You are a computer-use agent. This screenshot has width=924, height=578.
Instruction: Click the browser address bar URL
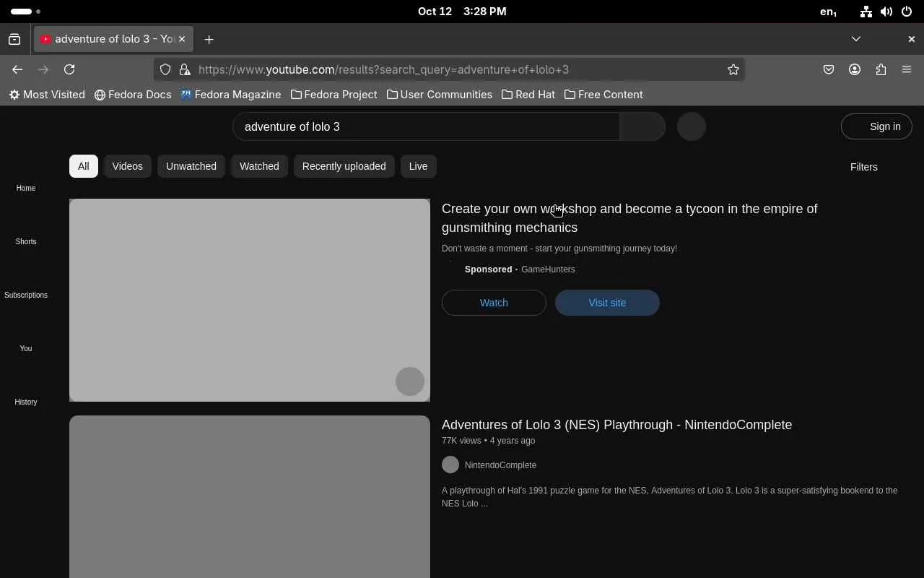(x=448, y=69)
